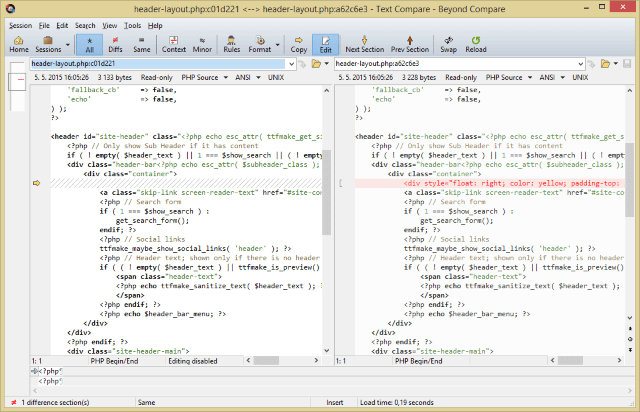
Task: Click the Home toolbar icon
Action: click(x=18, y=43)
